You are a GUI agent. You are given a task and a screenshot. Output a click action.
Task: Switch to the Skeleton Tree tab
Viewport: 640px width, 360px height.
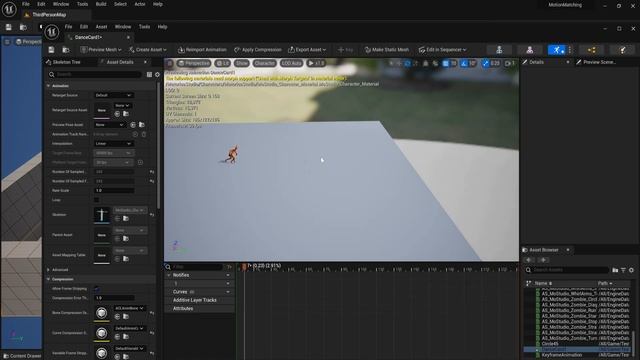[x=63, y=62]
